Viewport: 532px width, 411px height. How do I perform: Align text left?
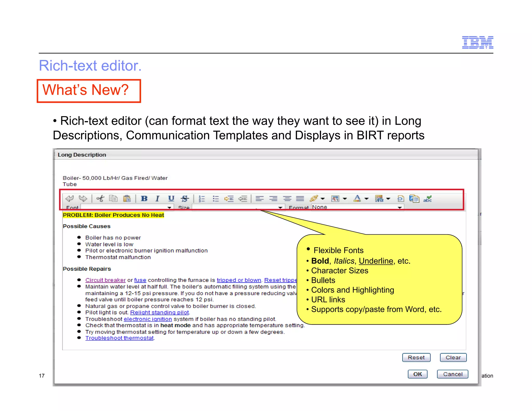260,199
